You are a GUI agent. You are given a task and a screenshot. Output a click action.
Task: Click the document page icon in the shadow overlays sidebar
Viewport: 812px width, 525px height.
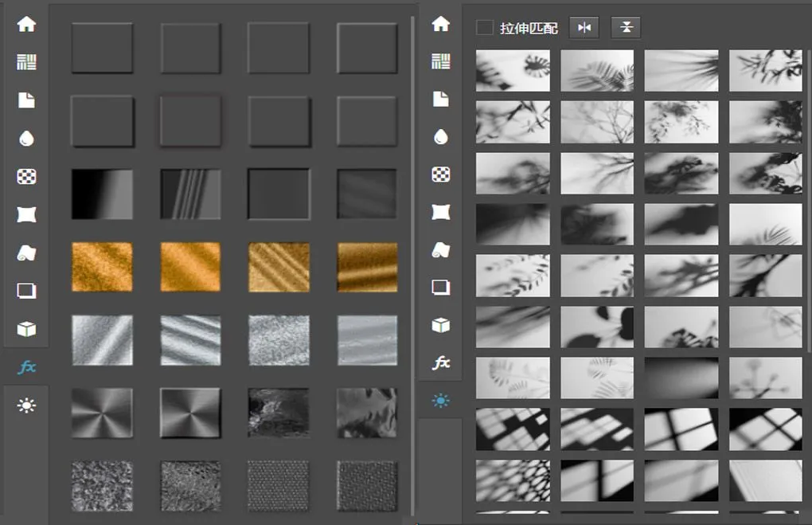pyautogui.click(x=440, y=100)
